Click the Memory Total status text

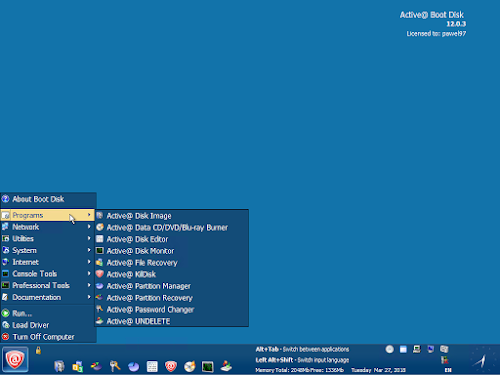click(299, 370)
